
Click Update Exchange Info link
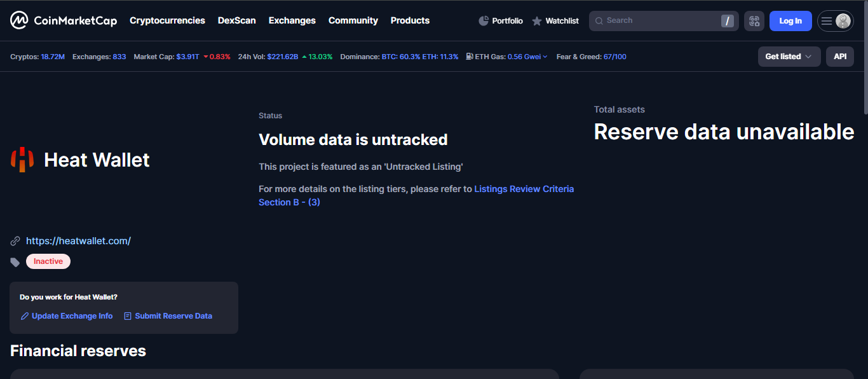click(72, 316)
